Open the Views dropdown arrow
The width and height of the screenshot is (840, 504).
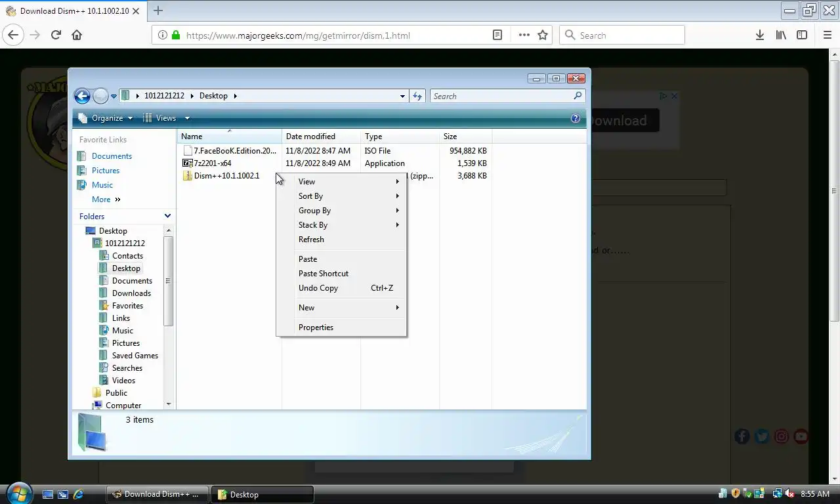(x=187, y=118)
